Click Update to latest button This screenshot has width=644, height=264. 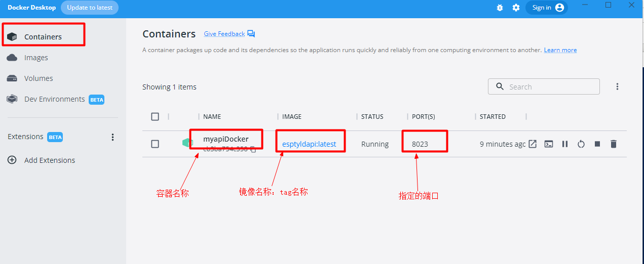90,8
